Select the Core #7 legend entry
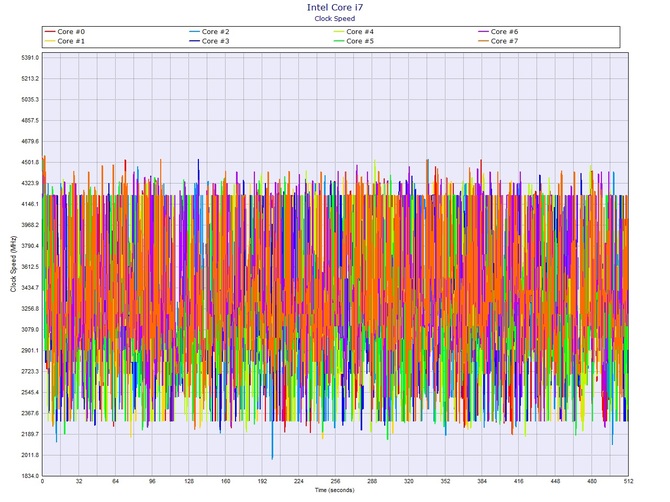Screen dimensions: 670x502 click(x=498, y=41)
